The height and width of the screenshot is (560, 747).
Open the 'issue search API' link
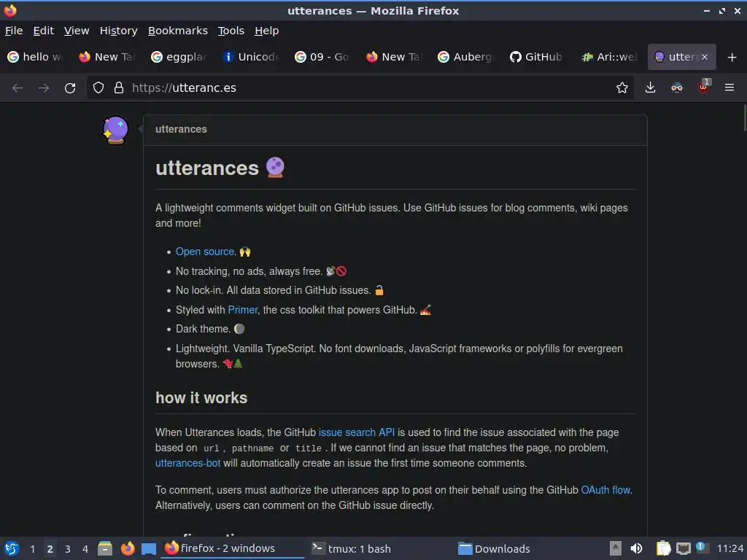tap(356, 432)
